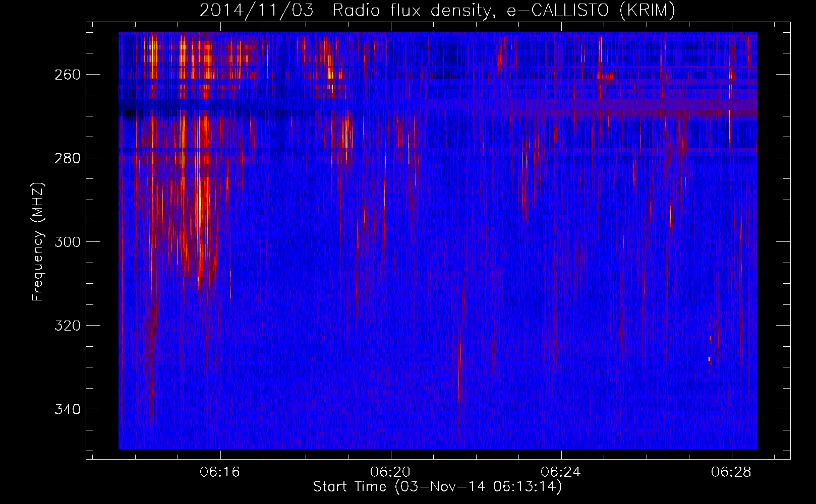Click the 260 frequency tick label

[69, 75]
